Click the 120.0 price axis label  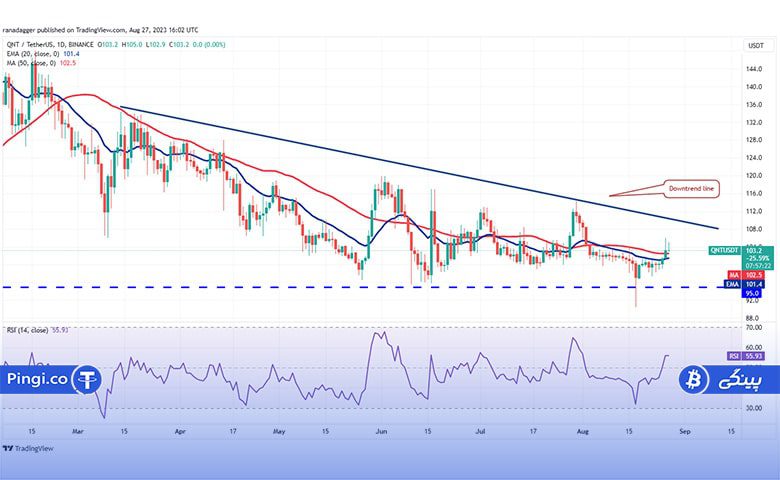[x=754, y=176]
